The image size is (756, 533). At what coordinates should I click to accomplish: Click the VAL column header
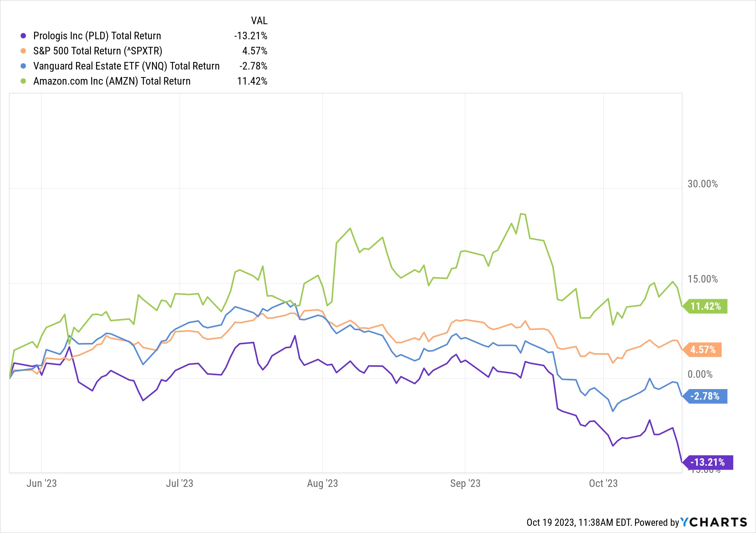coord(259,21)
